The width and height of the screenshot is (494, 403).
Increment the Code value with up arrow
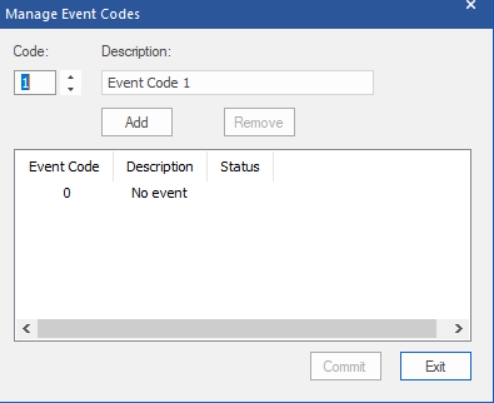tap(70, 77)
